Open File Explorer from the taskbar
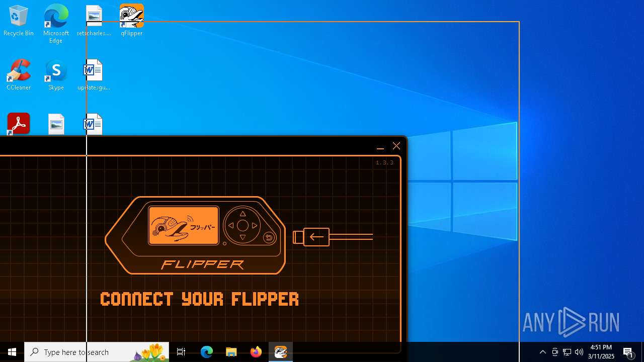The width and height of the screenshot is (644, 362). pos(231,352)
